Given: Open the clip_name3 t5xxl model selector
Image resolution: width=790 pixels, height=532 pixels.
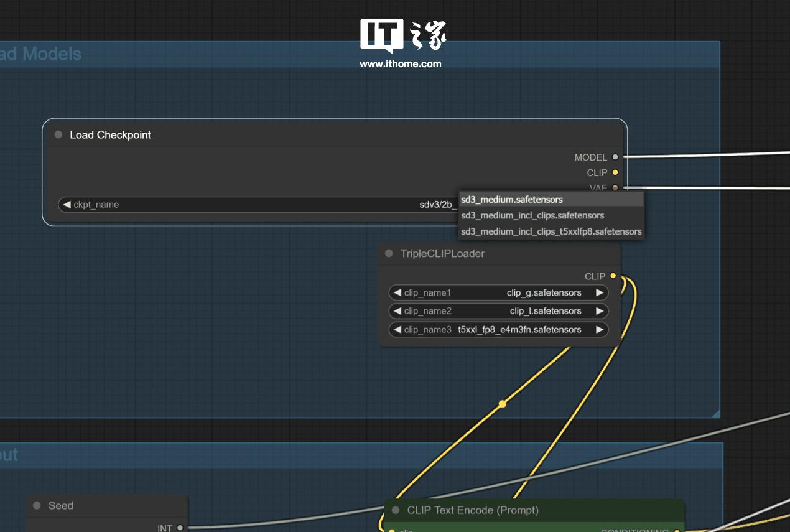Looking at the screenshot, I should 498,330.
